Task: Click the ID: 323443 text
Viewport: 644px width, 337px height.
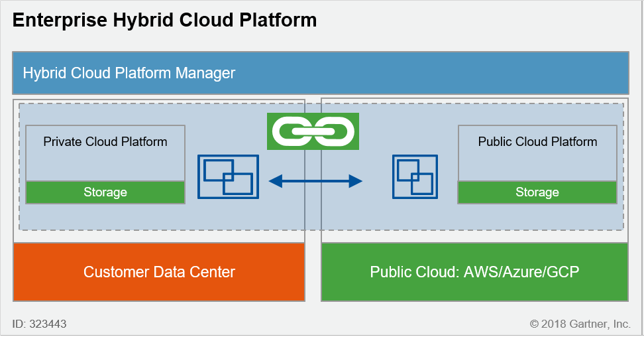Action: pyautogui.click(x=39, y=324)
